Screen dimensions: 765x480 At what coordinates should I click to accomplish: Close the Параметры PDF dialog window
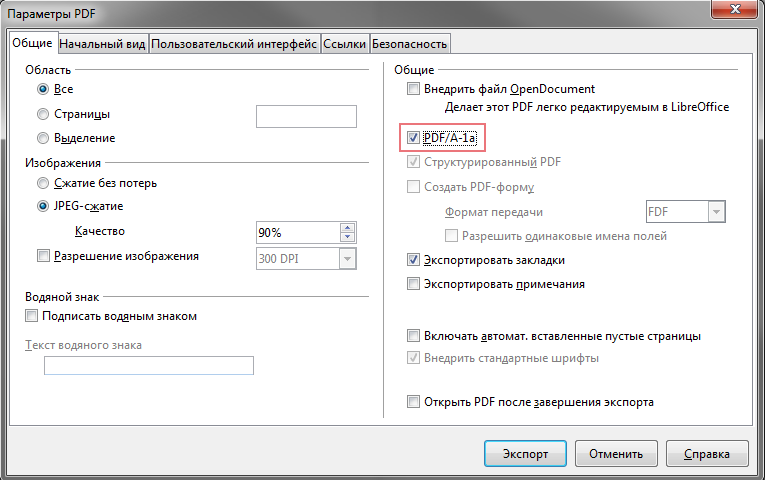[735, 9]
